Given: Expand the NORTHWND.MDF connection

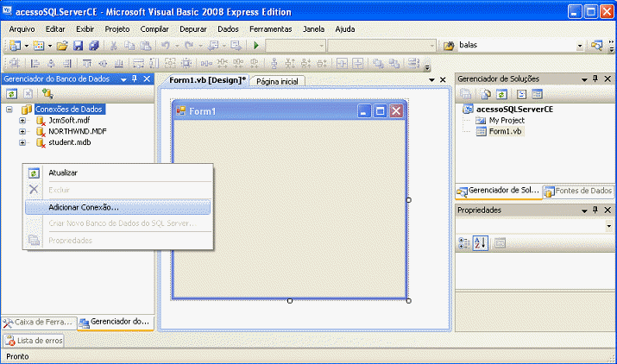Looking at the screenshot, I should pos(22,131).
